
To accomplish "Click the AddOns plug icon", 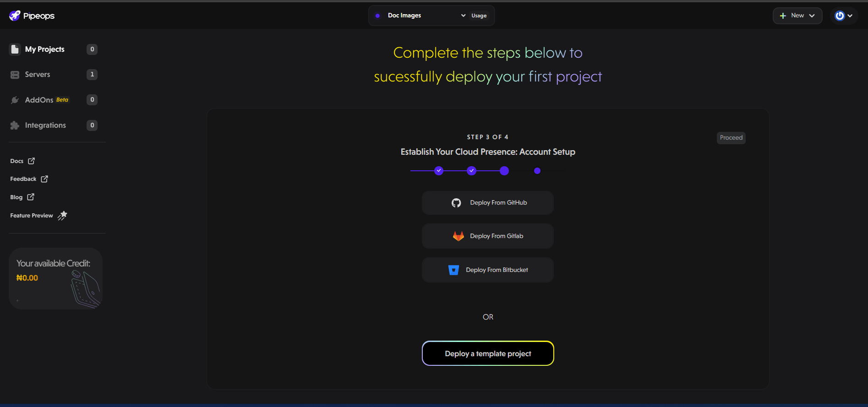I will tap(15, 100).
